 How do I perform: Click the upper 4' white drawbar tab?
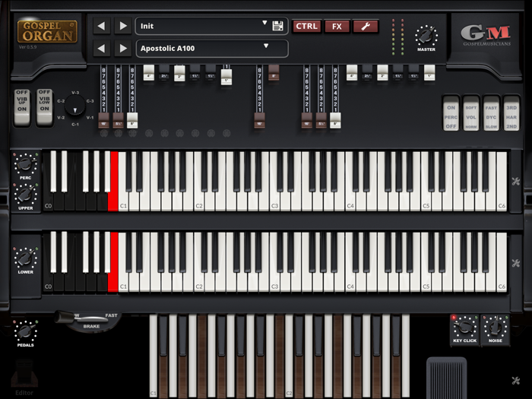pos(149,73)
